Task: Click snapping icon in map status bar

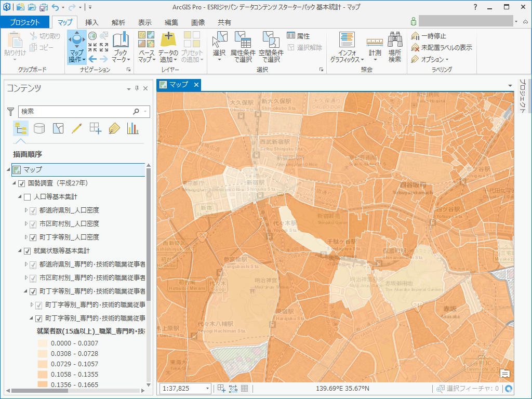Action: (233, 389)
